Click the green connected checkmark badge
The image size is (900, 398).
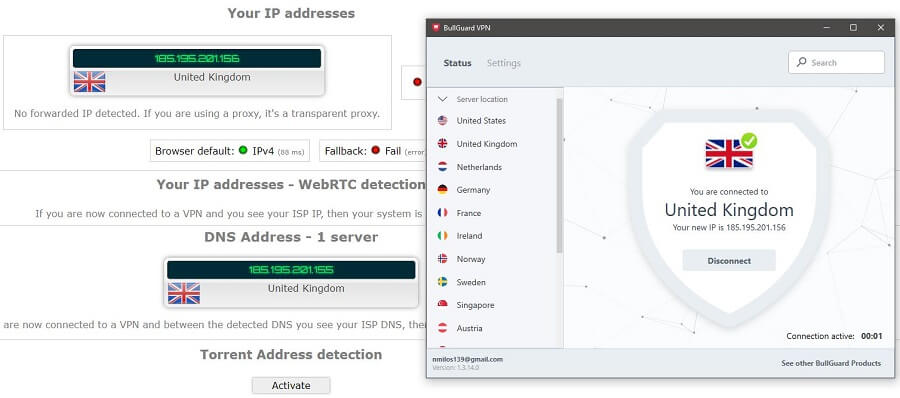coord(748,141)
